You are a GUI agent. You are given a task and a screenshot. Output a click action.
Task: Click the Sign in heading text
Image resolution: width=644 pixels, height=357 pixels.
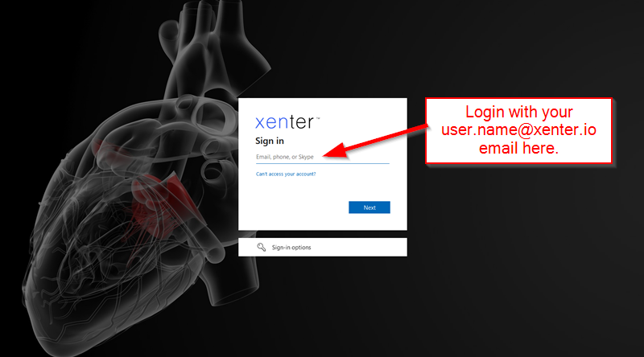click(270, 141)
